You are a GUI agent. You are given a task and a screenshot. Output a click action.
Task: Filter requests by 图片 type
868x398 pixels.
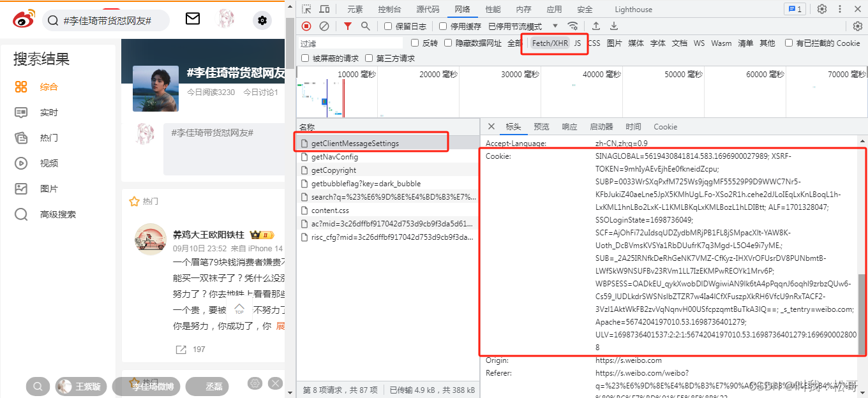[614, 43]
